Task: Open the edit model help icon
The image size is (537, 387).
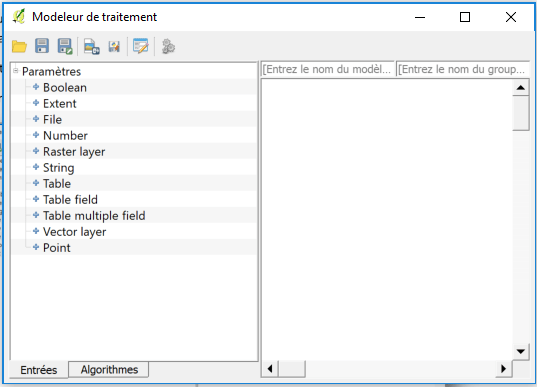Action: point(141,46)
